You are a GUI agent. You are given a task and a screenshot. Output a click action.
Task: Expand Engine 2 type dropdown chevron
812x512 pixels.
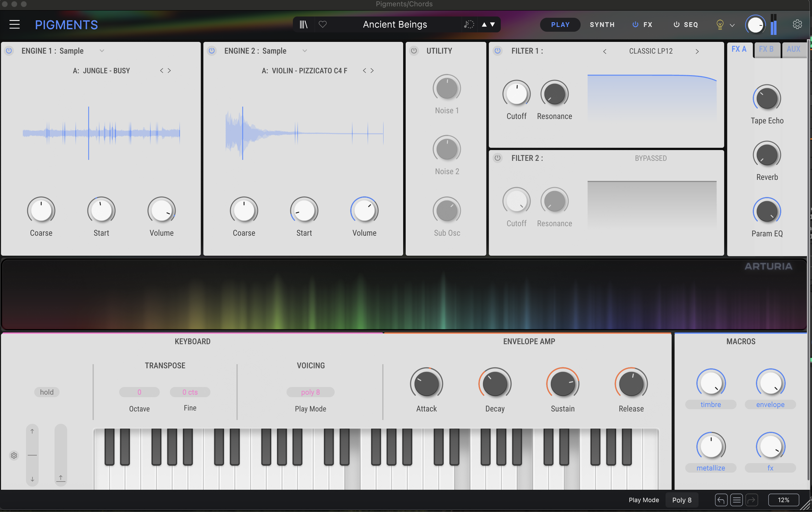305,51
